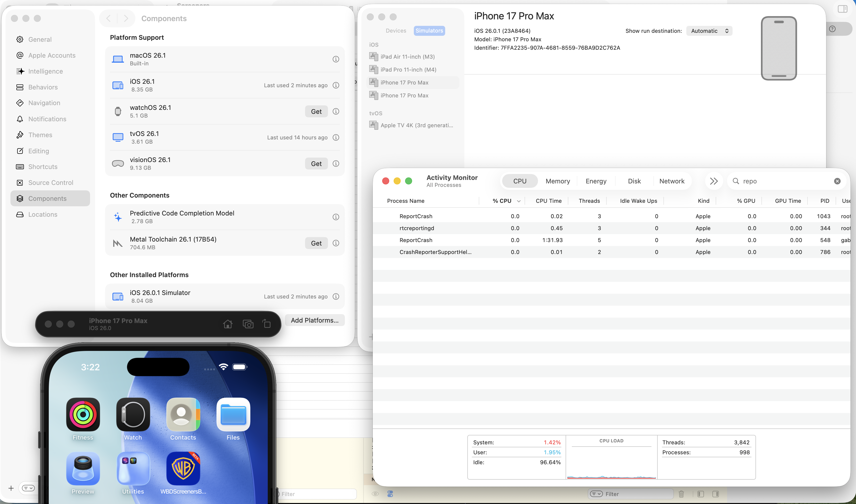This screenshot has width=856, height=504.
Task: Expand Activity Monitor toolbar overflow chevrons
Action: click(714, 181)
